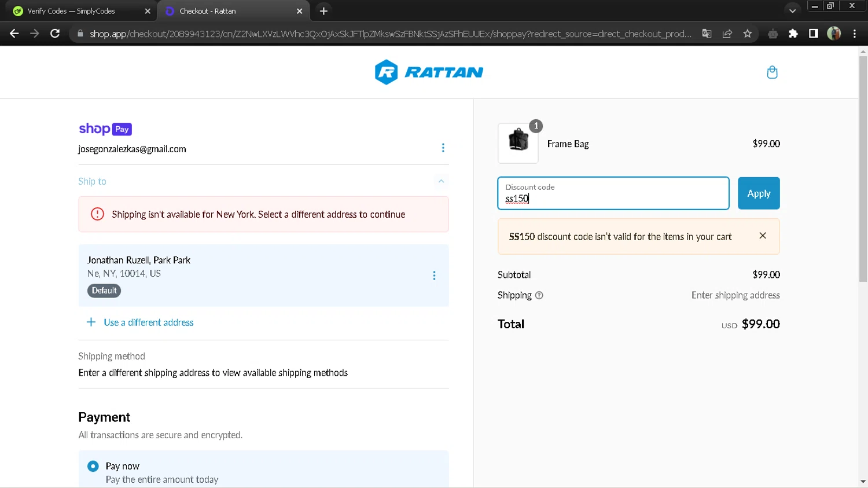Select the Pay now option

click(x=93, y=466)
